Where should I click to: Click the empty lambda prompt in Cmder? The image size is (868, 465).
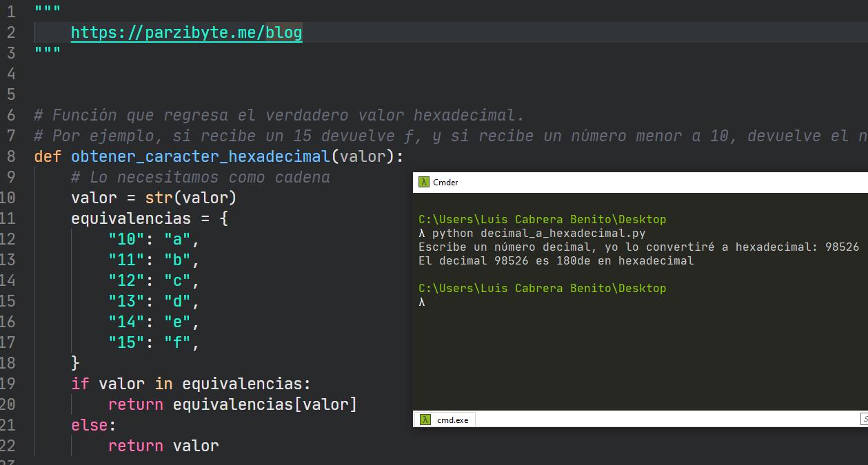[x=422, y=302]
